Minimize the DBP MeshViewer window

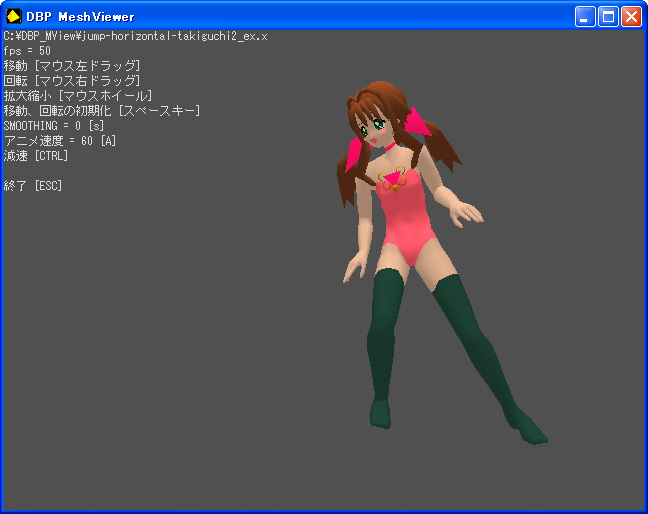585,17
